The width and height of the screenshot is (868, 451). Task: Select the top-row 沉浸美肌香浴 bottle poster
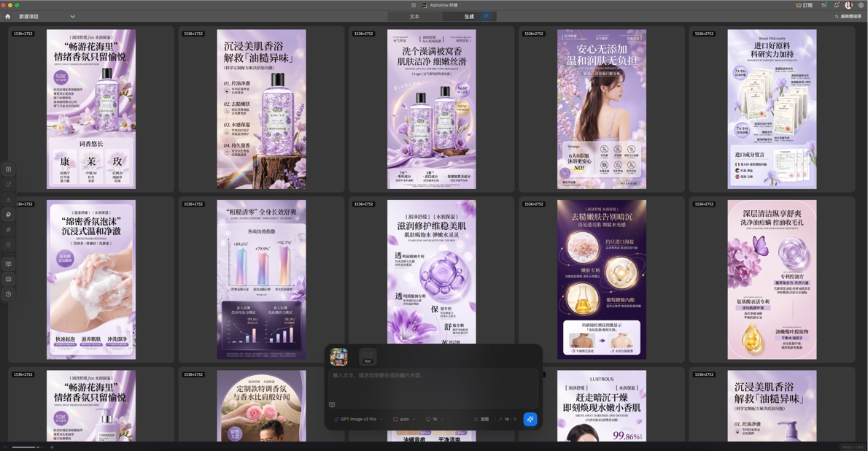261,109
